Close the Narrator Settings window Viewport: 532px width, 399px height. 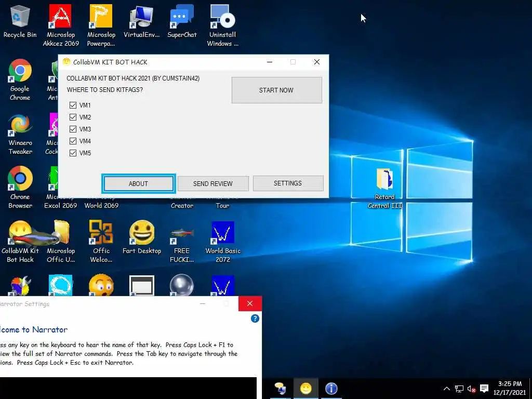[250, 303]
